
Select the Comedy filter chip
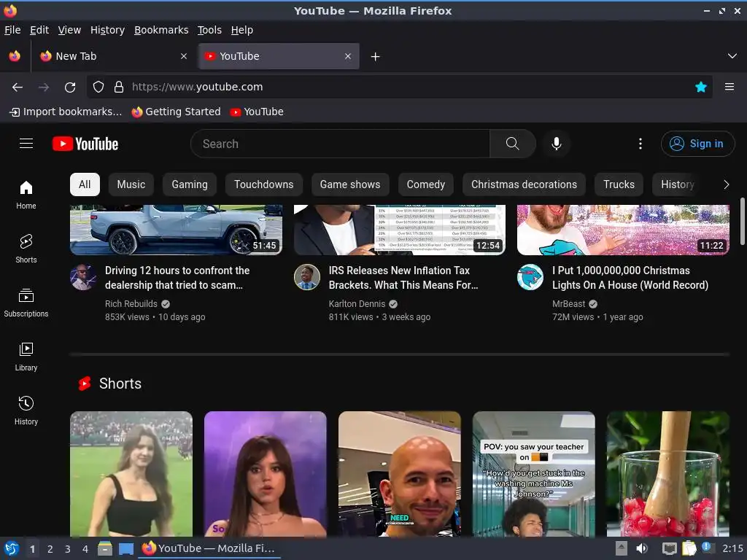426,184
